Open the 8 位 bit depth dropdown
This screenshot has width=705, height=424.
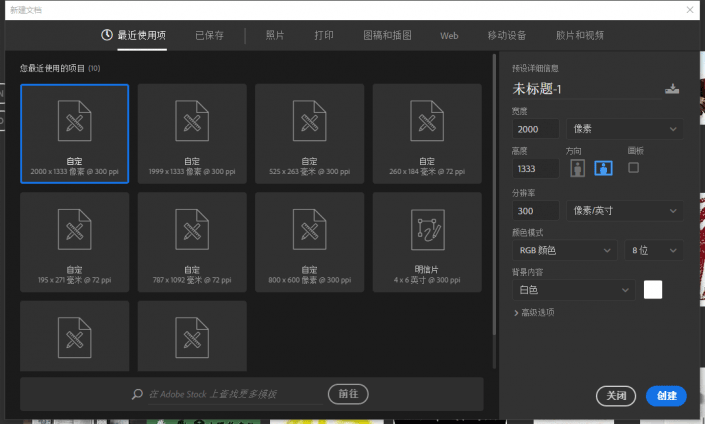pos(654,250)
